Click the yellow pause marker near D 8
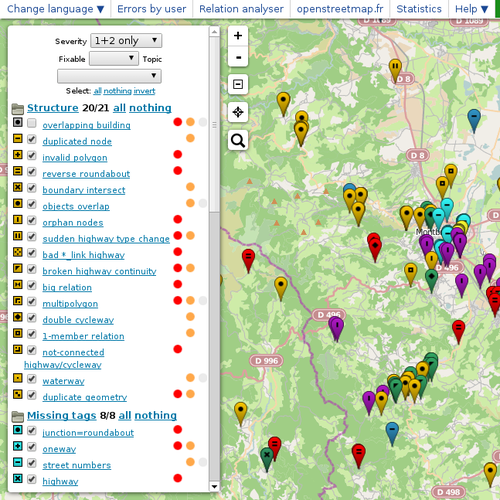The image size is (500, 500). click(395, 69)
